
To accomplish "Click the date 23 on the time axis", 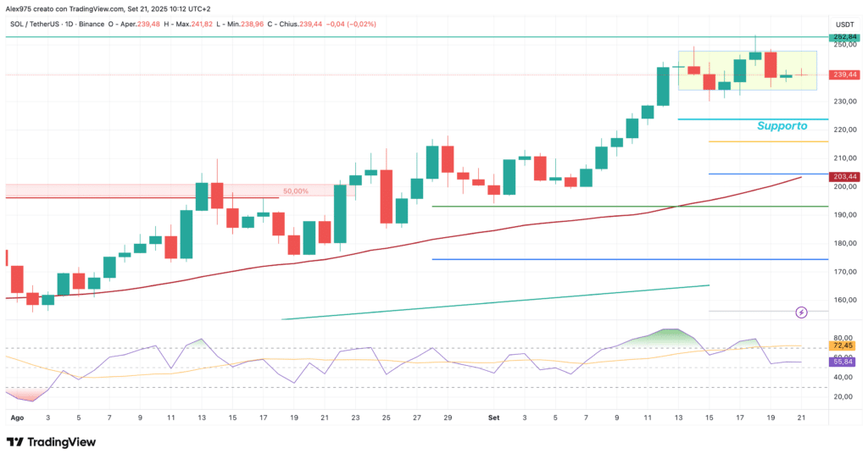I will point(355,418).
